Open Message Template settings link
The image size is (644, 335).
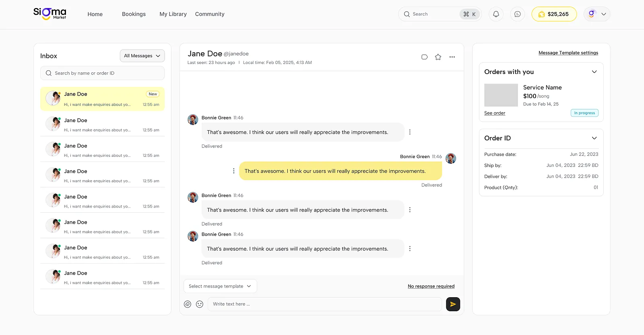point(568,53)
